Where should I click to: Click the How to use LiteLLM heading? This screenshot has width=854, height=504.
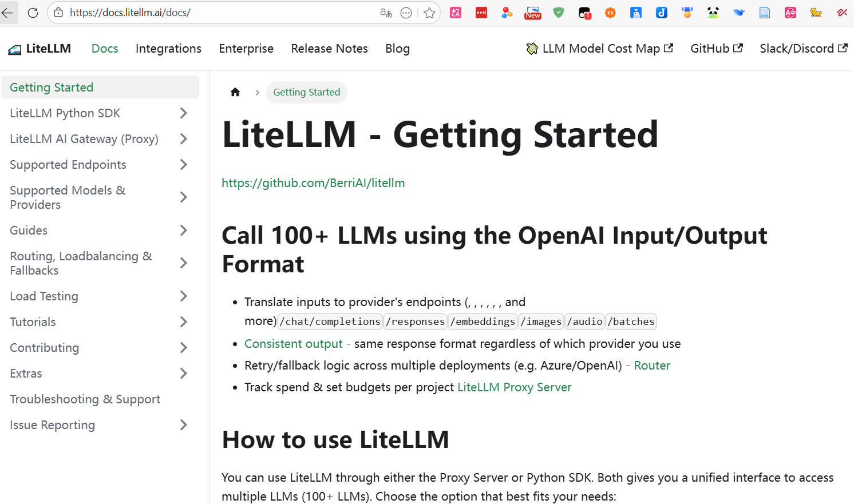pyautogui.click(x=335, y=440)
